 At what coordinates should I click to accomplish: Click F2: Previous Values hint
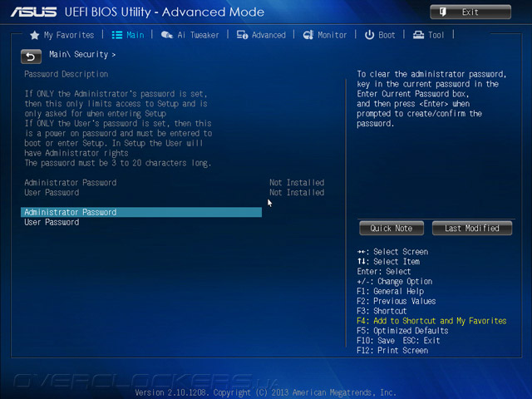[x=397, y=301]
